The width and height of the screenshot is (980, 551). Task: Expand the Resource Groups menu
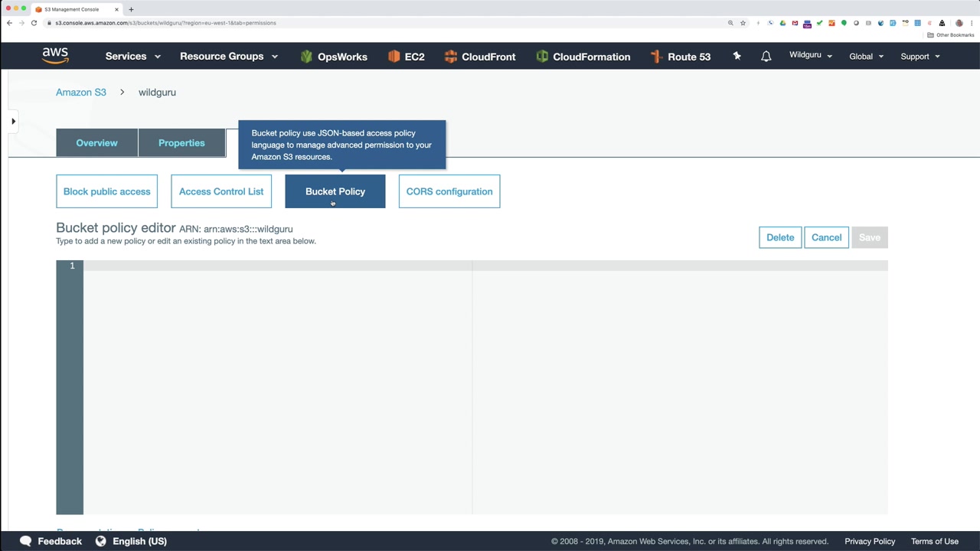[x=229, y=57]
